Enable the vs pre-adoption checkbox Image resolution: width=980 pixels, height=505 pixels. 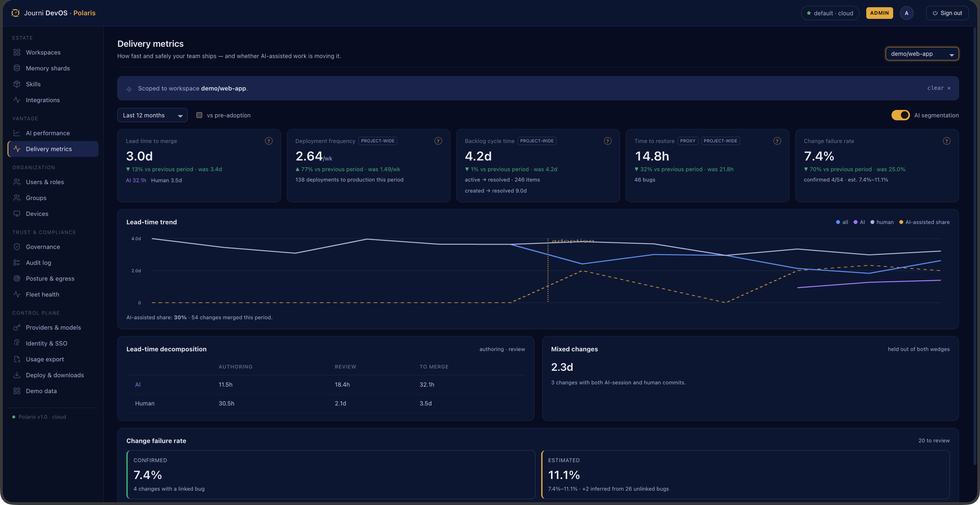tap(199, 115)
